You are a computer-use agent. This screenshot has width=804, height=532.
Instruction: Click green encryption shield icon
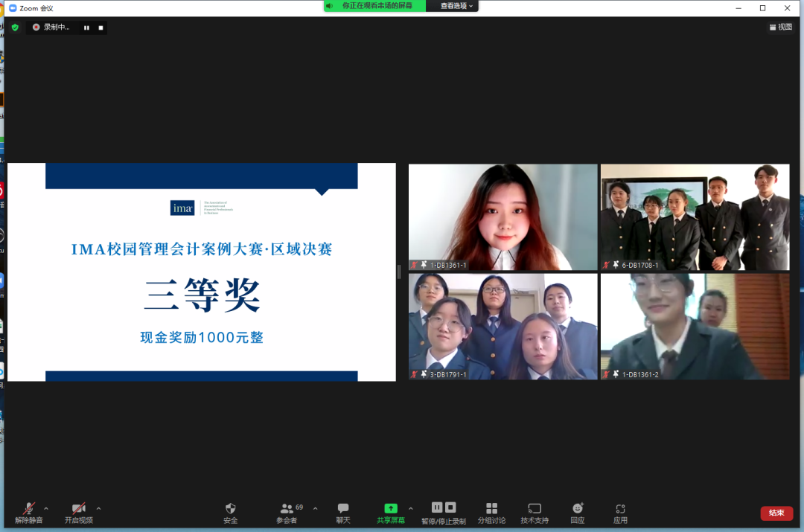pos(15,28)
